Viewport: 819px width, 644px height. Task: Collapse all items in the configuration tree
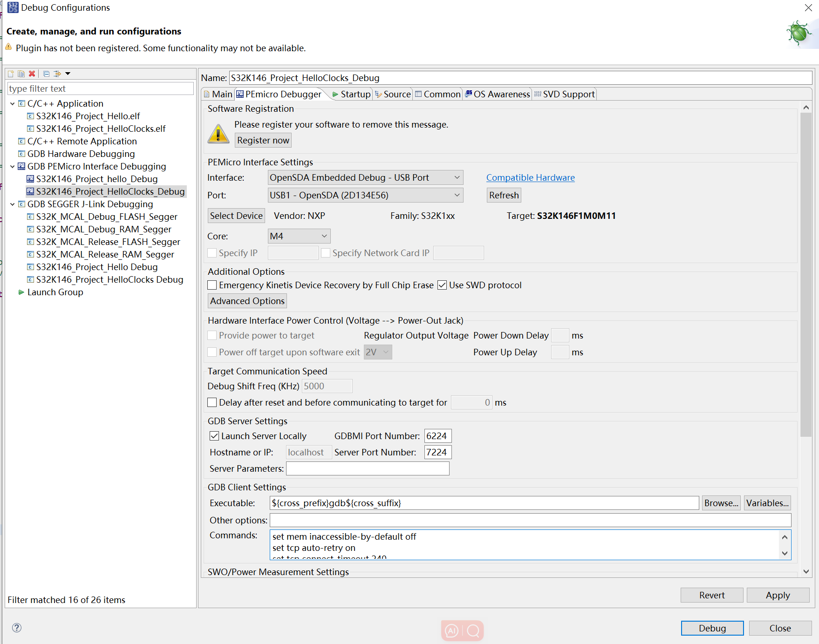click(x=46, y=74)
